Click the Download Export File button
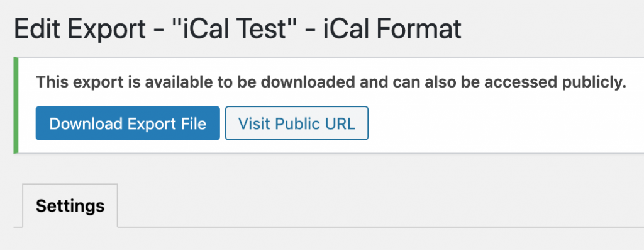 pos(128,123)
